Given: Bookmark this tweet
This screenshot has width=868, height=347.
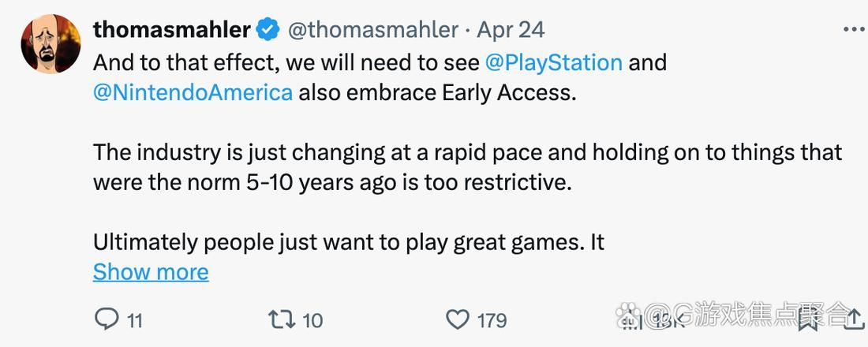Looking at the screenshot, I should click(808, 319).
